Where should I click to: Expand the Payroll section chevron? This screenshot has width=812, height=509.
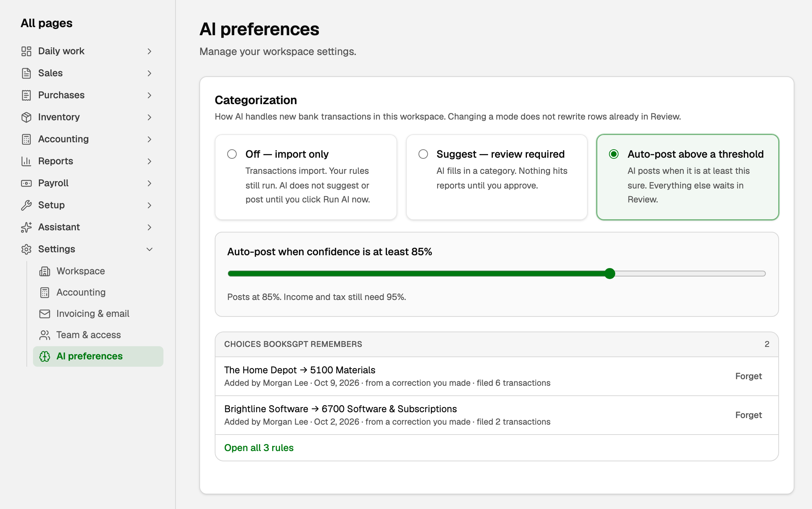point(150,183)
